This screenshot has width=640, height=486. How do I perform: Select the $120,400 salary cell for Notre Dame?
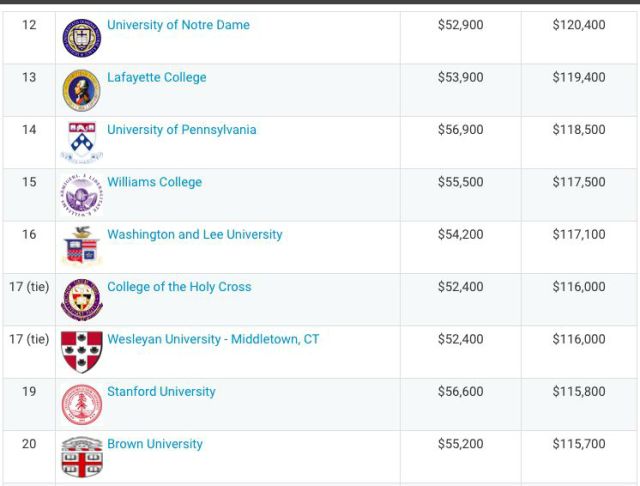tap(579, 25)
